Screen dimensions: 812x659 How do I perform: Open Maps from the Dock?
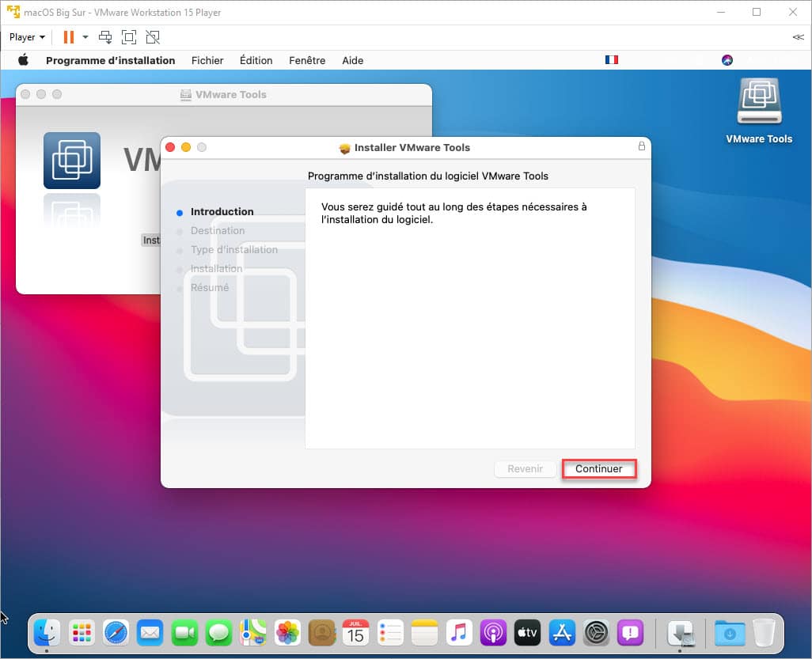coord(252,633)
